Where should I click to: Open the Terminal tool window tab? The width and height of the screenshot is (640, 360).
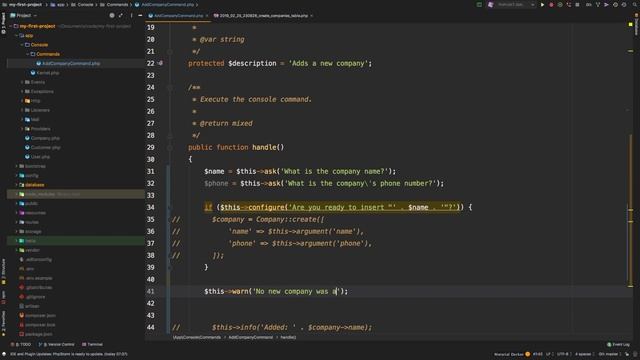pos(93,344)
